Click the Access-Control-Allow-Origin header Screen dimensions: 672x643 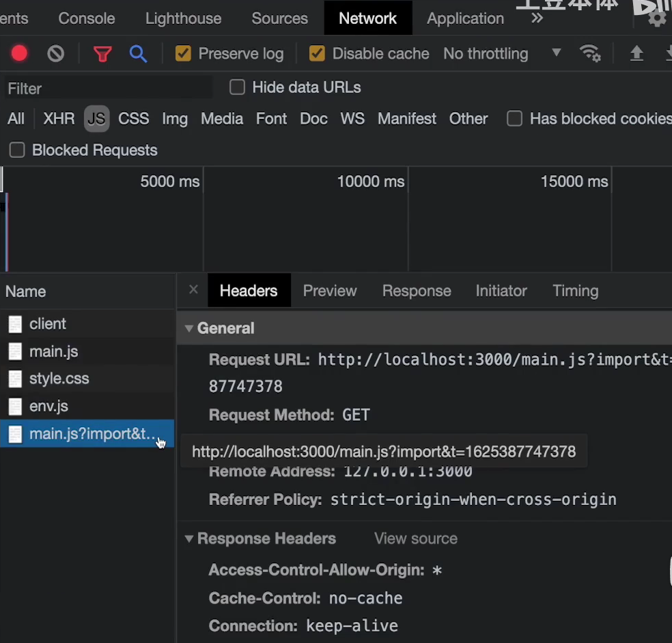click(x=316, y=570)
